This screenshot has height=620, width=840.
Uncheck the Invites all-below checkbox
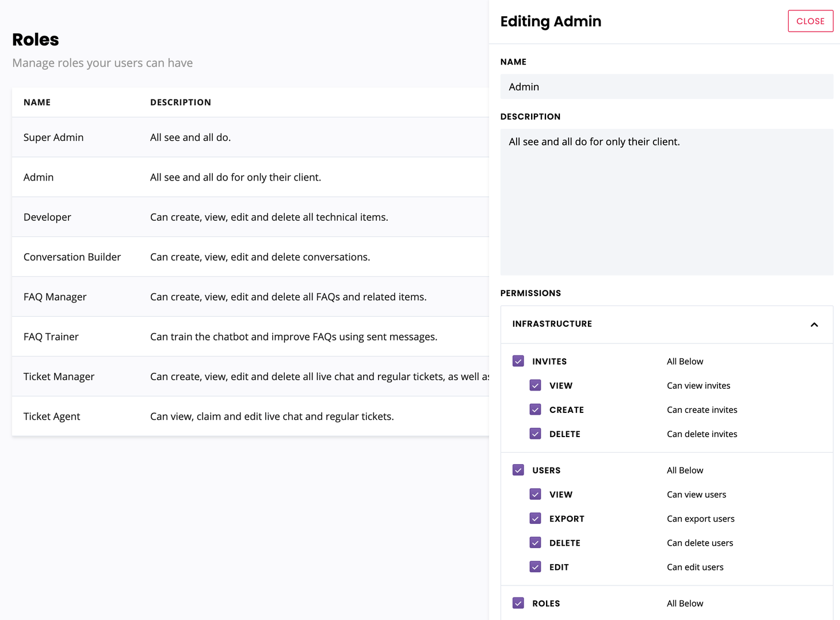coord(518,361)
